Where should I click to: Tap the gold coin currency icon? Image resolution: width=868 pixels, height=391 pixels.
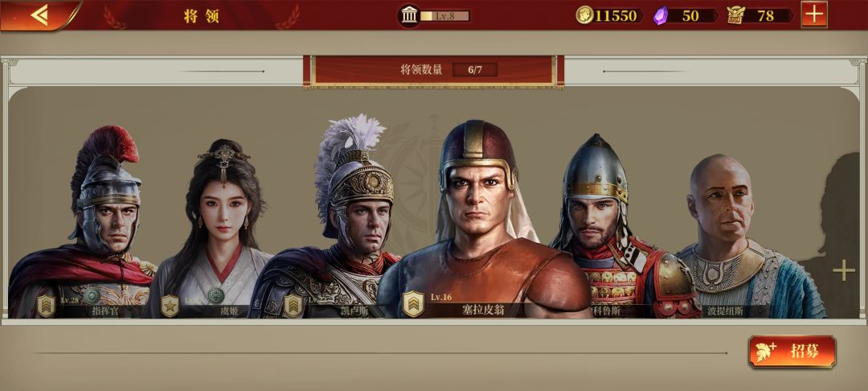click(584, 15)
